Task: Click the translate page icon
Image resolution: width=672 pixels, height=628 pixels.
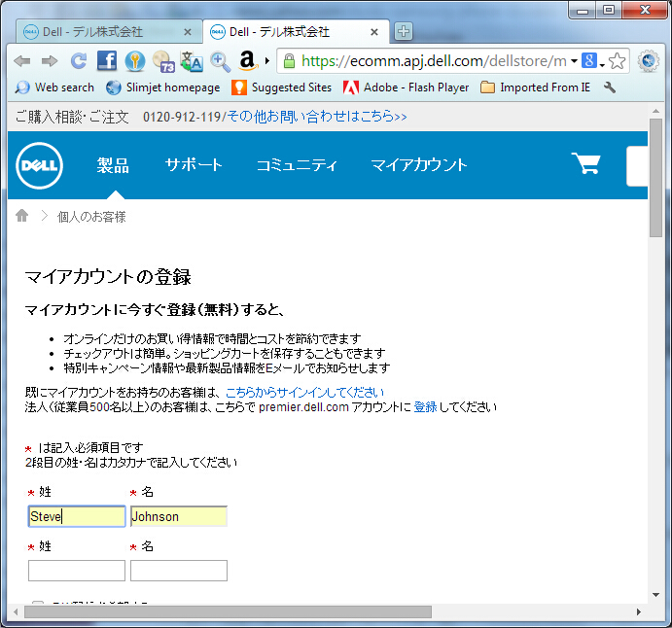Action: click(x=192, y=61)
